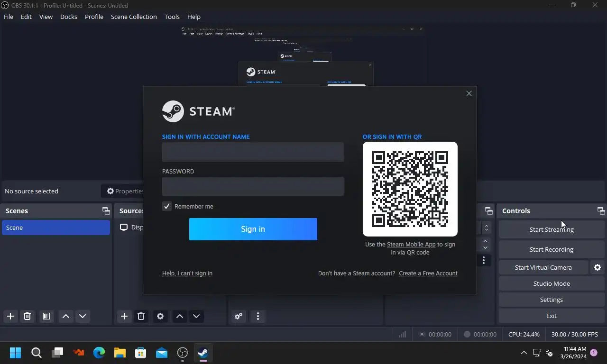
Task: Switch to OBS Studio taskbar icon
Action: coord(183,353)
